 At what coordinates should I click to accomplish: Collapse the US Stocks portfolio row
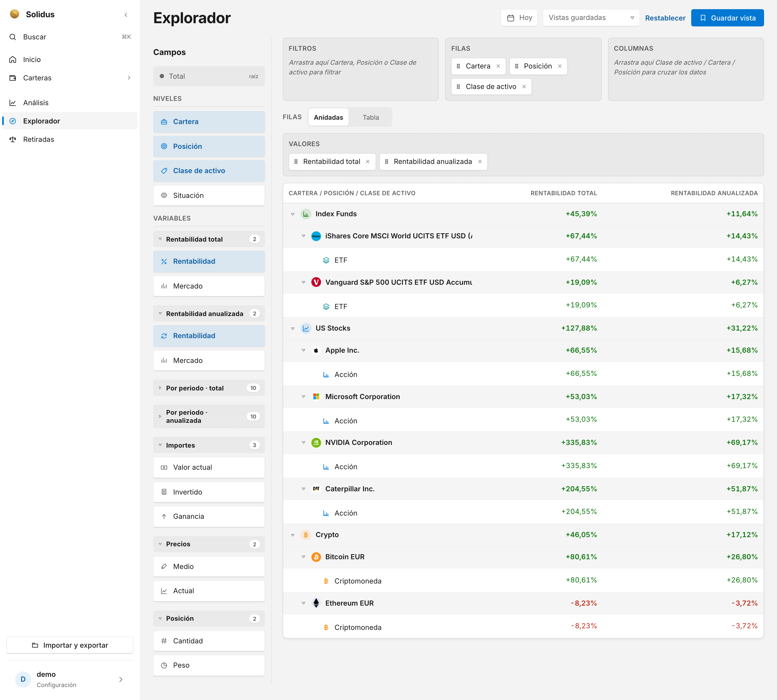coord(293,328)
